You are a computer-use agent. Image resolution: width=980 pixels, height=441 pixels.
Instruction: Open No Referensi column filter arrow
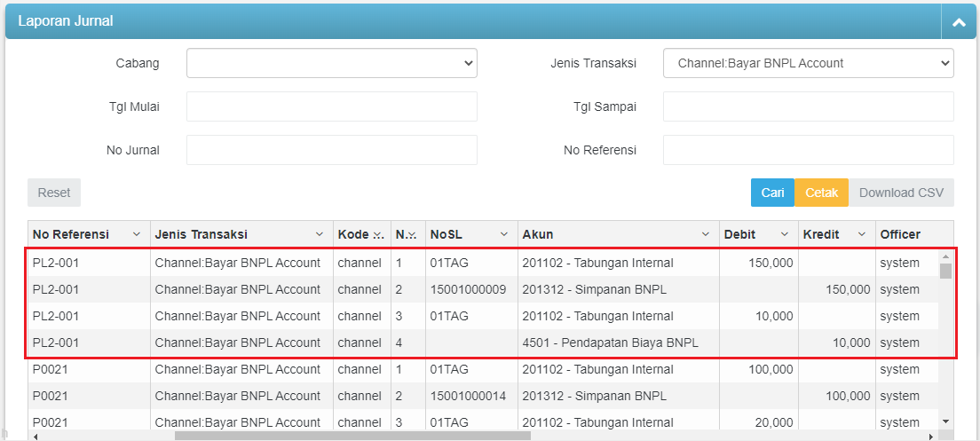137,235
